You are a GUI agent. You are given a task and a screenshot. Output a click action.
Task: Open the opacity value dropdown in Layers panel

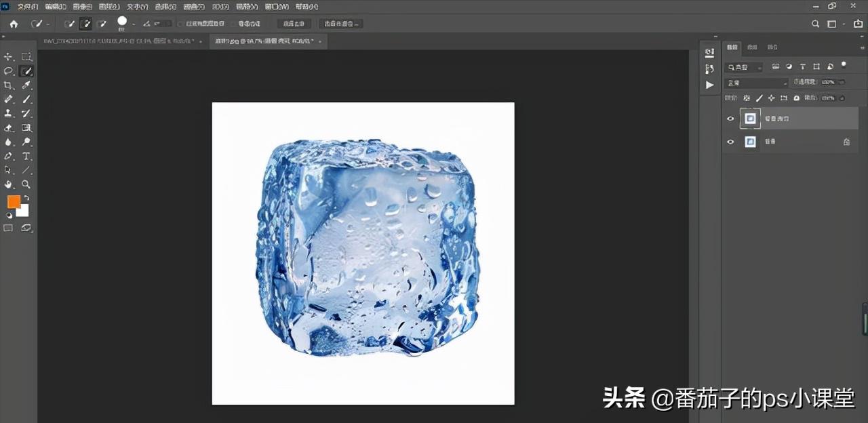(841, 81)
